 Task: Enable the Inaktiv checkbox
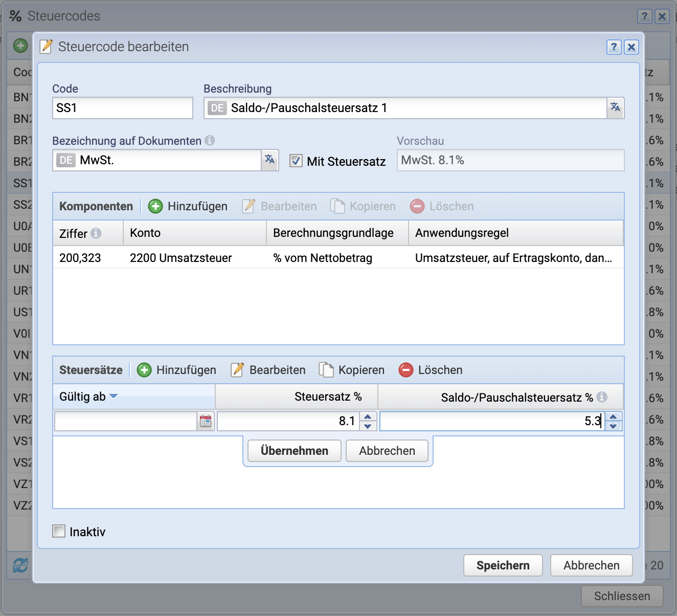point(58,532)
